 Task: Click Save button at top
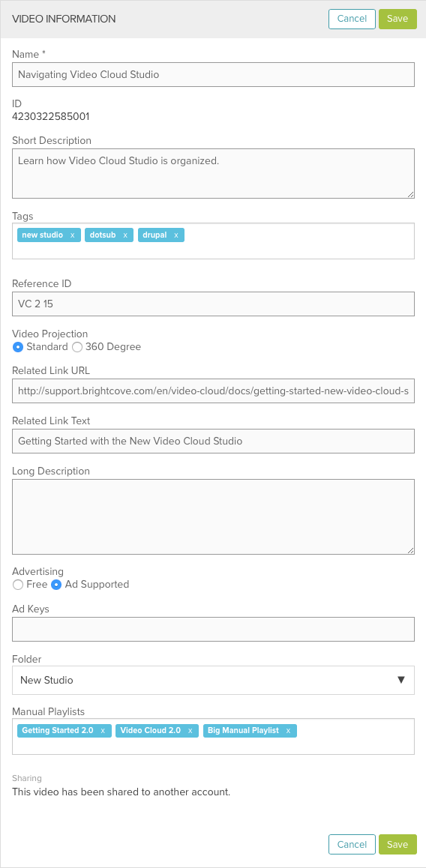click(397, 18)
